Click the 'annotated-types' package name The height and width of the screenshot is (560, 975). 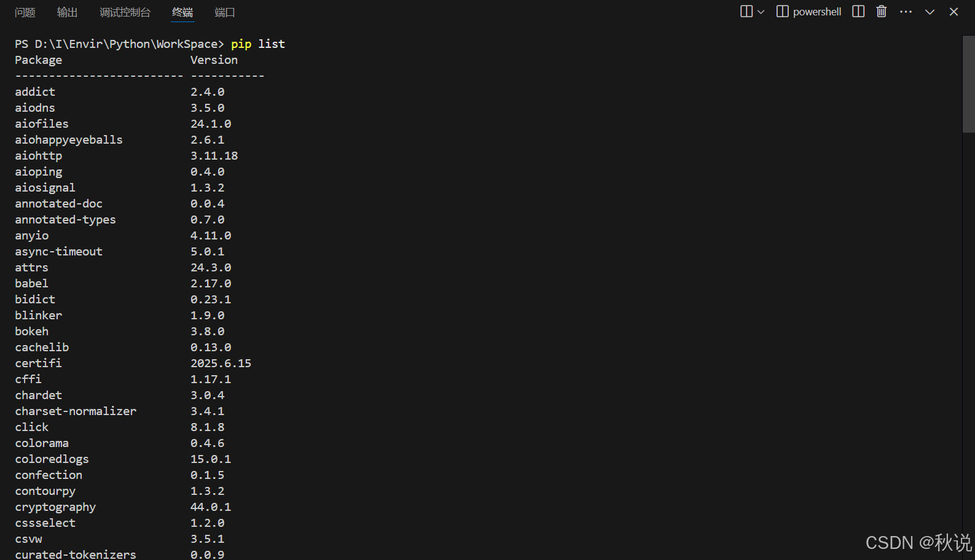(65, 219)
